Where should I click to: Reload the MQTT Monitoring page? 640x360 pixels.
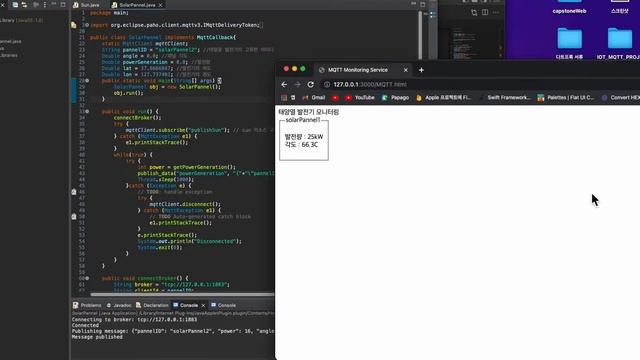pos(311,84)
